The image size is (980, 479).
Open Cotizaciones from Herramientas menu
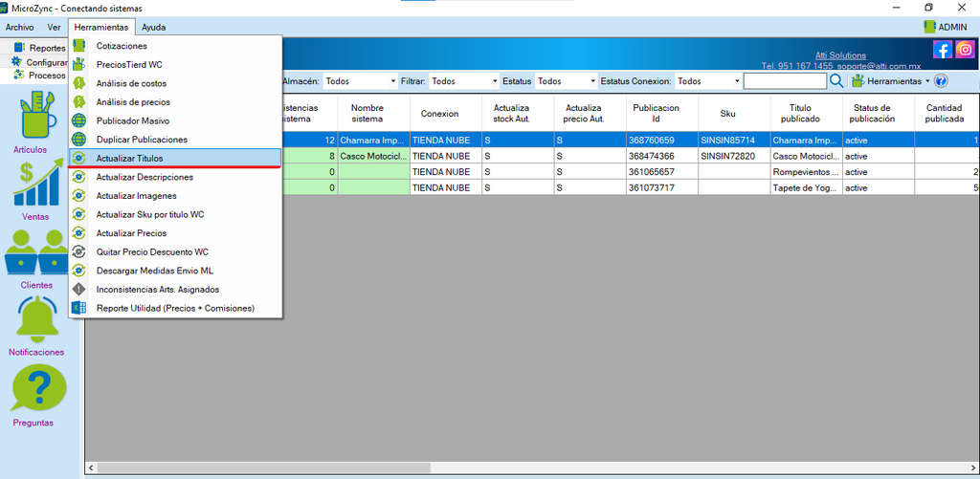[175, 46]
